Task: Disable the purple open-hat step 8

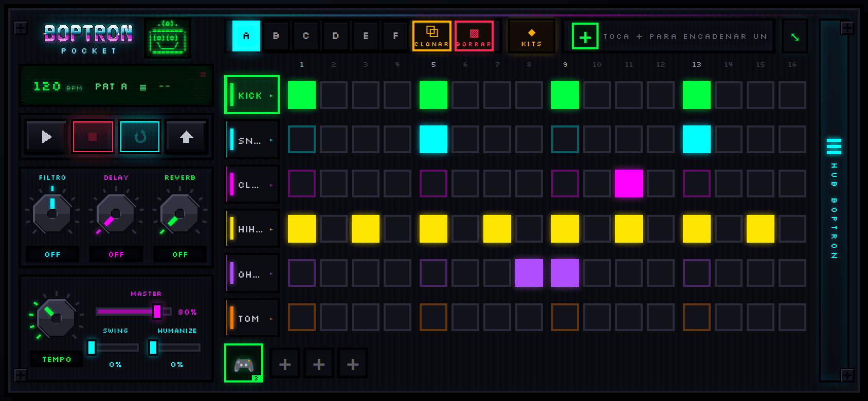Action: click(529, 273)
